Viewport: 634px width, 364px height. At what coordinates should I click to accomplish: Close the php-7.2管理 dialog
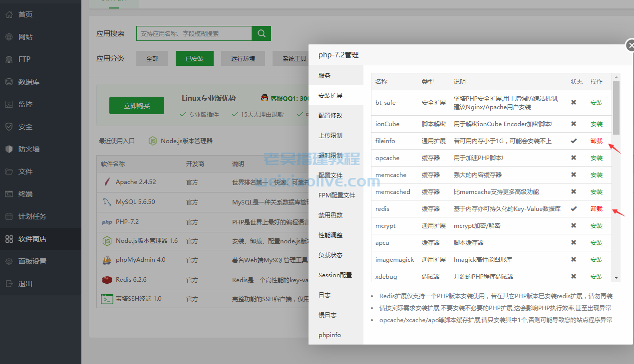coord(631,45)
